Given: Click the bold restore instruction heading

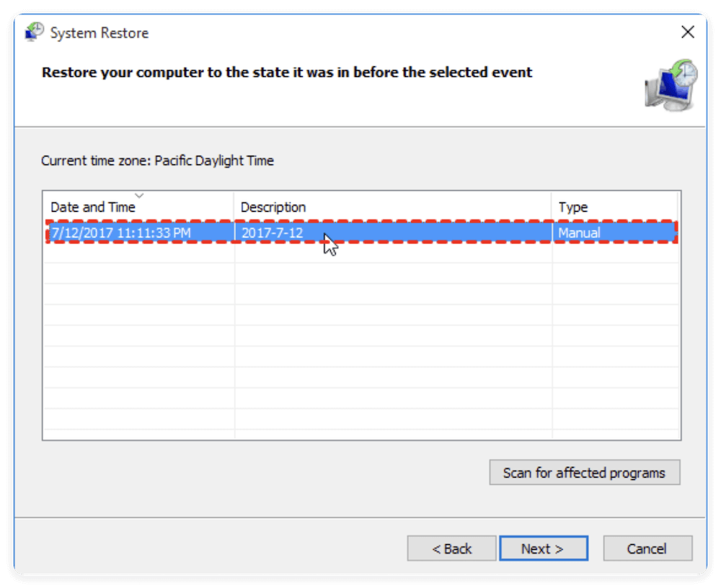Looking at the screenshot, I should coord(287,73).
